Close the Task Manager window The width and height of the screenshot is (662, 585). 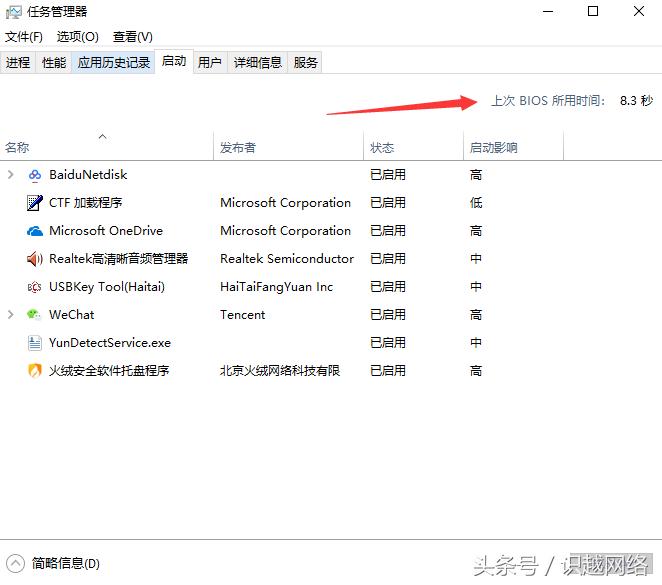[x=639, y=11]
